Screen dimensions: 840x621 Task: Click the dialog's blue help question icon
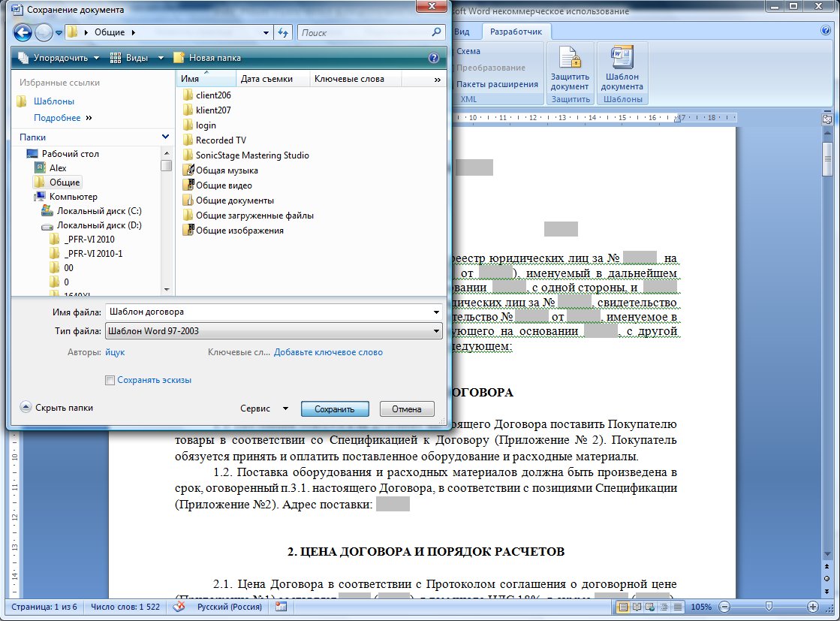coord(433,58)
